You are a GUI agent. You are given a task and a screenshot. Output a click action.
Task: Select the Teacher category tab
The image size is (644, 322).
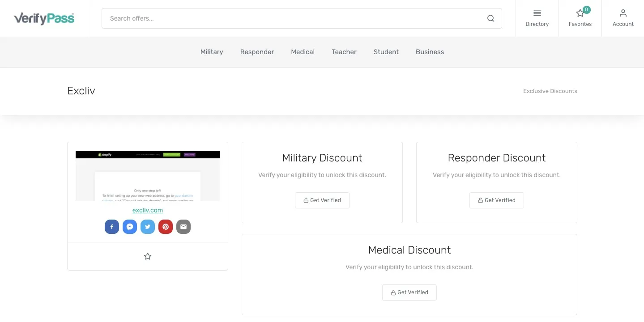click(x=344, y=52)
